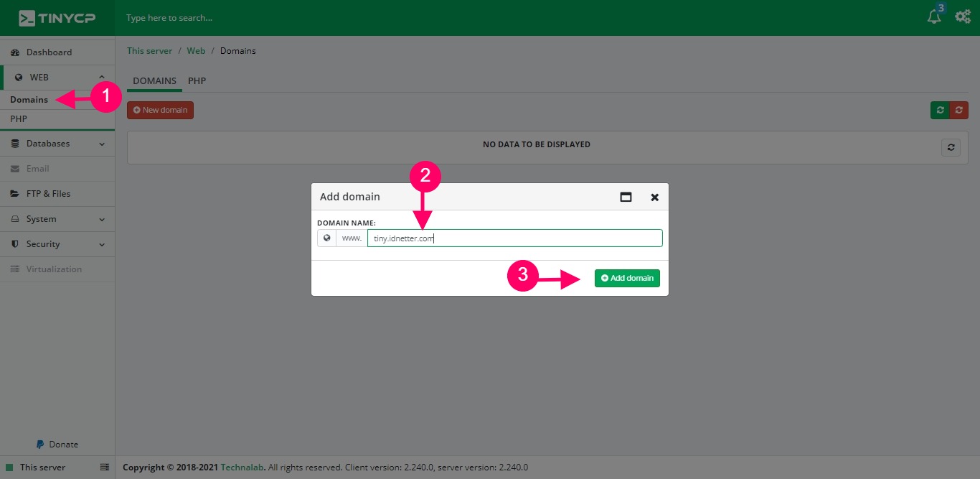Click the red refresh icon in the top right

tap(959, 110)
